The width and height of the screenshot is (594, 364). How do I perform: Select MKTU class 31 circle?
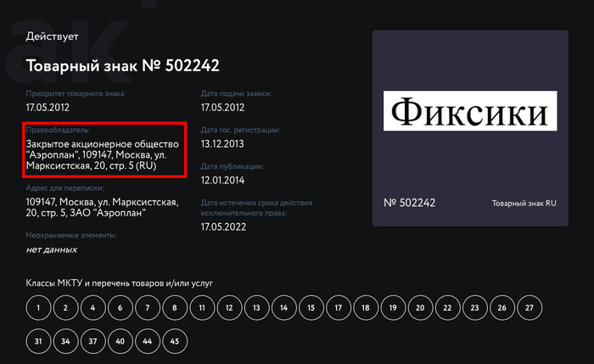click(38, 341)
